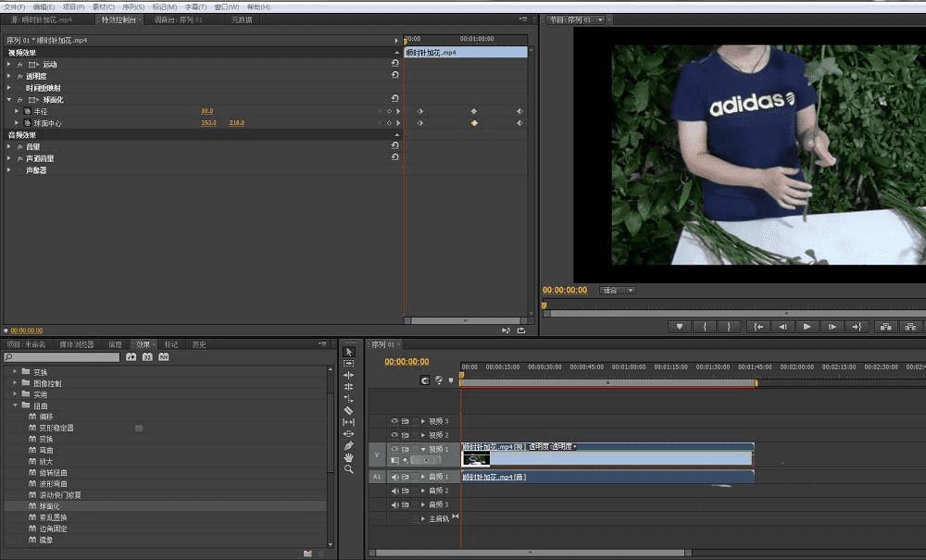The image size is (926, 560).
Task: Click the reset icon for 球面化 effect
Action: coord(395,99)
